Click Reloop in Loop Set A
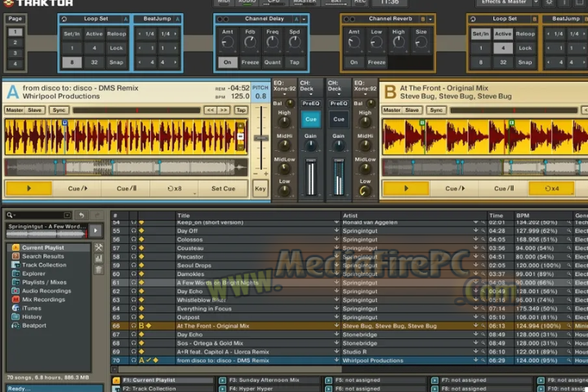 [x=116, y=33]
